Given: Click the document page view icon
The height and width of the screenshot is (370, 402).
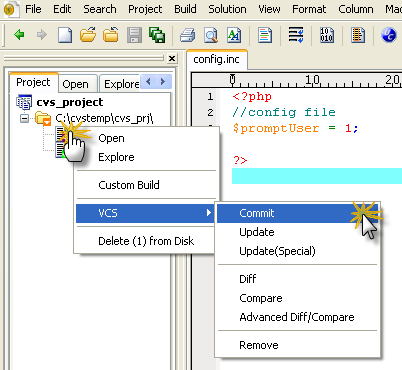Looking at the screenshot, I should pyautogui.click(x=265, y=35).
